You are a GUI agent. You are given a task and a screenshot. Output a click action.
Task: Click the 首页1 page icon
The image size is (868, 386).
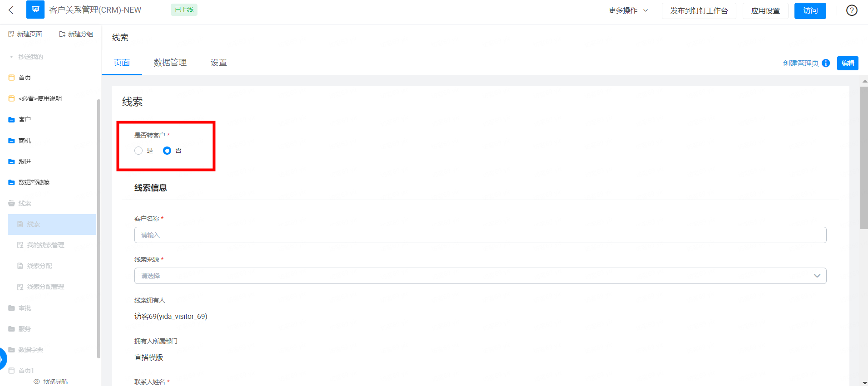click(12, 371)
